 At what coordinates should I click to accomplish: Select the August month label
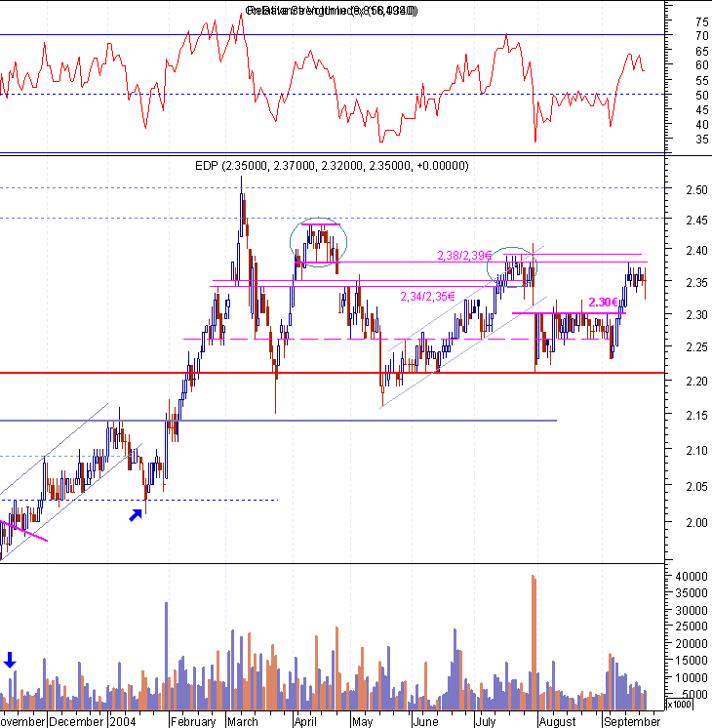[x=558, y=721]
